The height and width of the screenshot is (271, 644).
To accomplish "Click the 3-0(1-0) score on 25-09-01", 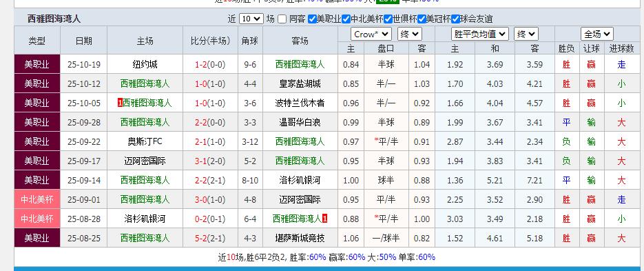I will click(210, 199).
